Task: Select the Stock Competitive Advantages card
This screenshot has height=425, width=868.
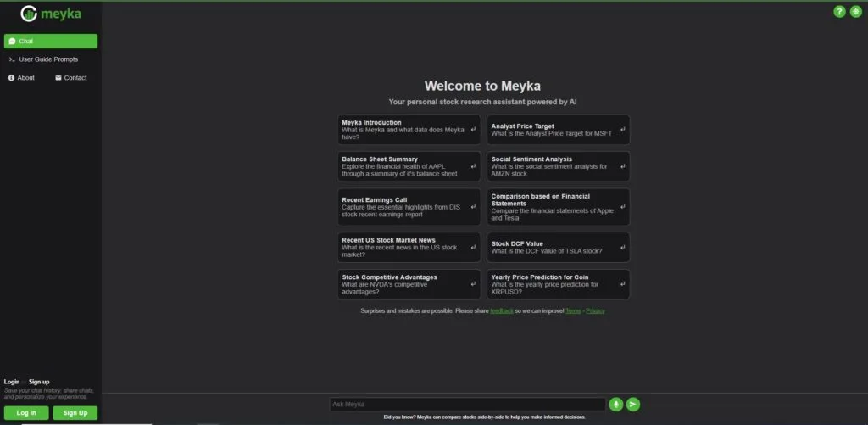Action: point(409,284)
